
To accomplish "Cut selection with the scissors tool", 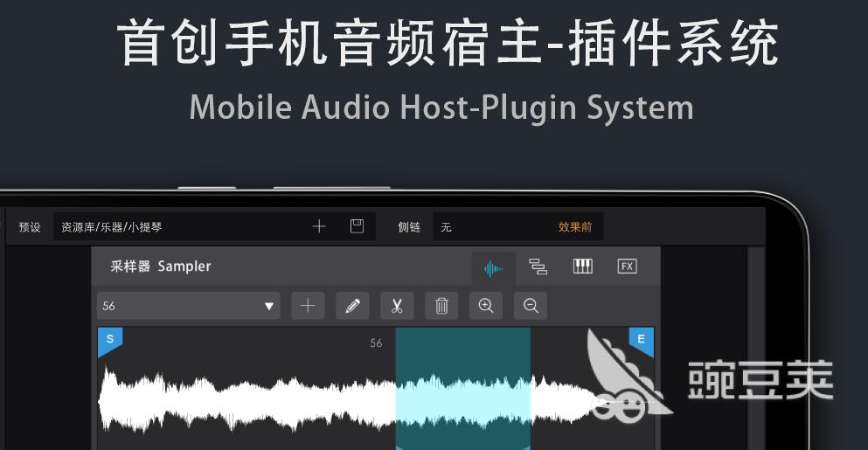I will tap(397, 306).
